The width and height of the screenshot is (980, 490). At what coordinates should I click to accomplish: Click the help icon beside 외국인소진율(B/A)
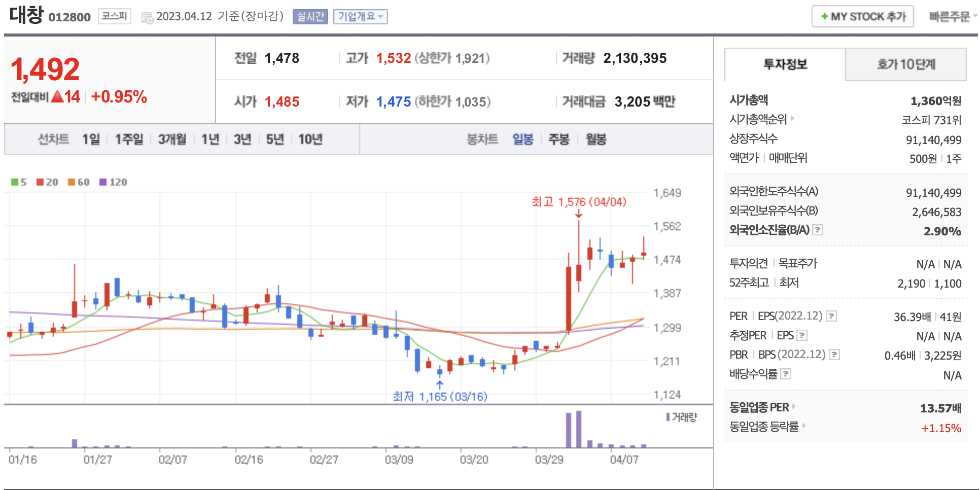click(x=817, y=230)
